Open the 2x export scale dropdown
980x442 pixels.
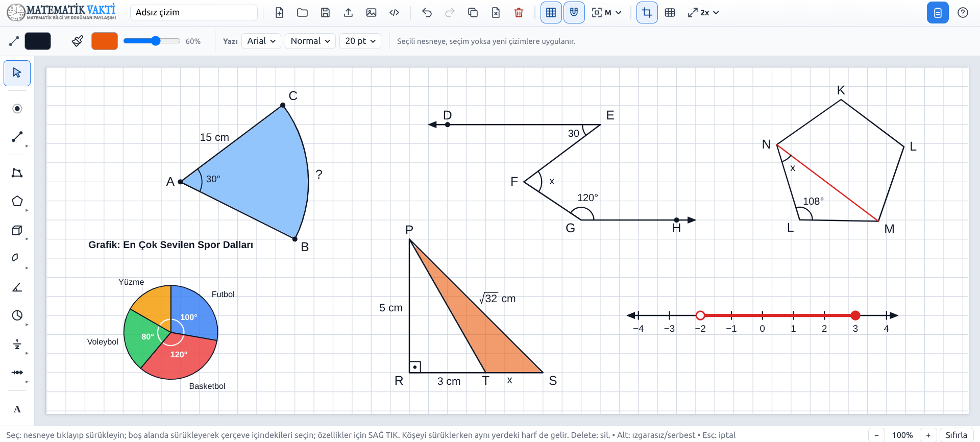pos(703,13)
